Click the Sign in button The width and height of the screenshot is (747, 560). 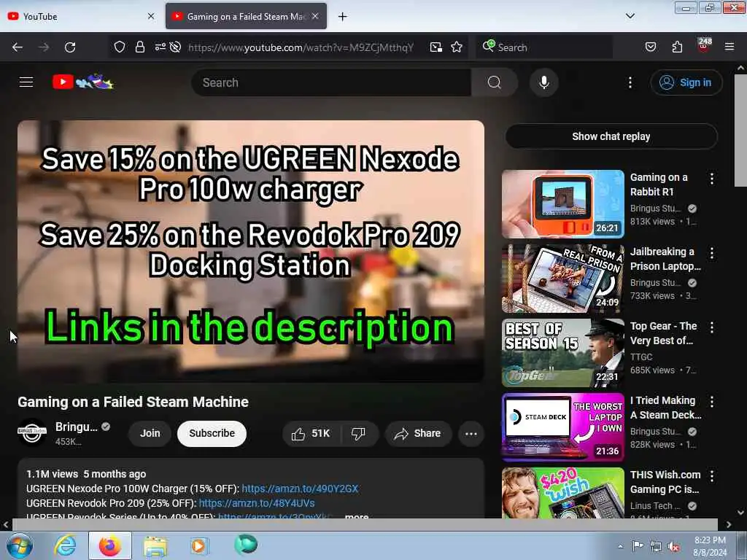pyautogui.click(x=686, y=82)
